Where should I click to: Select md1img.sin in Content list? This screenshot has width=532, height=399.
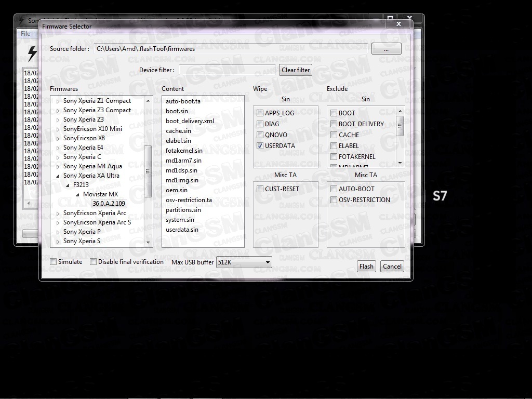click(182, 180)
